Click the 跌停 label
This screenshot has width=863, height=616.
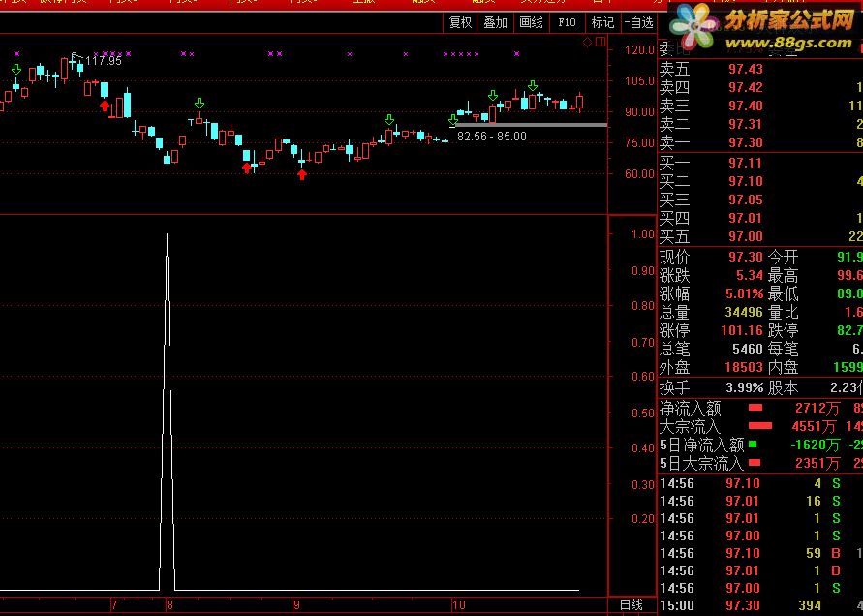(783, 331)
